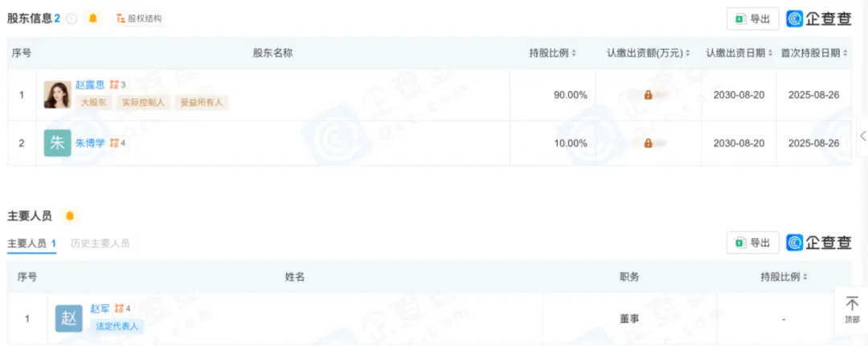The width and height of the screenshot is (868, 346).
Task: Export shareholder table with top 导出 button
Action: pos(752,19)
